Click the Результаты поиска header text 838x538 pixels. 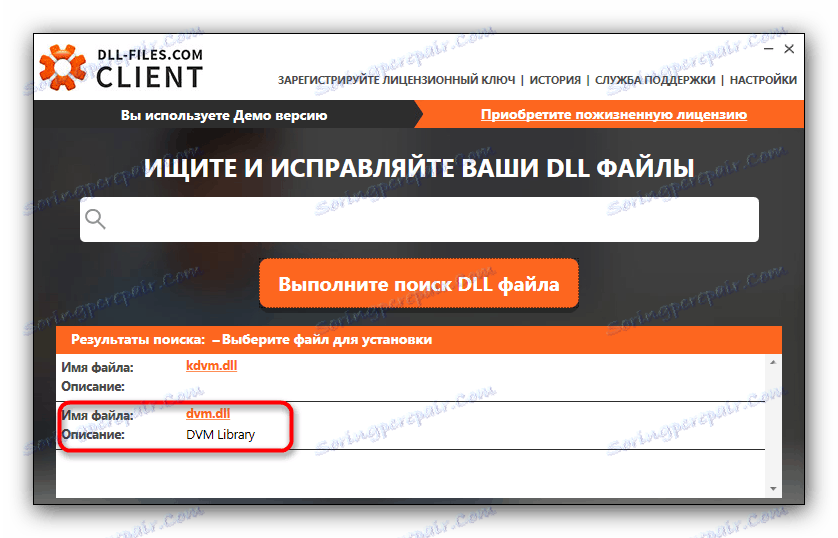click(x=138, y=340)
